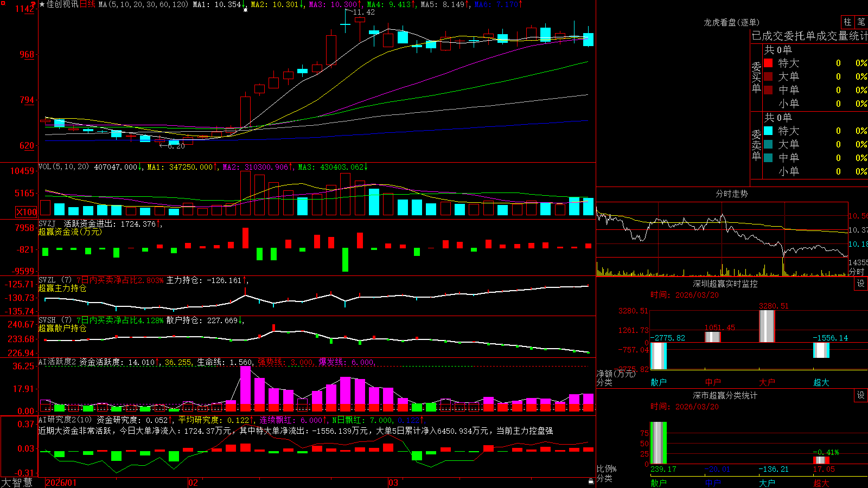Click the teal 大单 sell-order swatch
The height and width of the screenshot is (488, 868).
(x=768, y=144)
